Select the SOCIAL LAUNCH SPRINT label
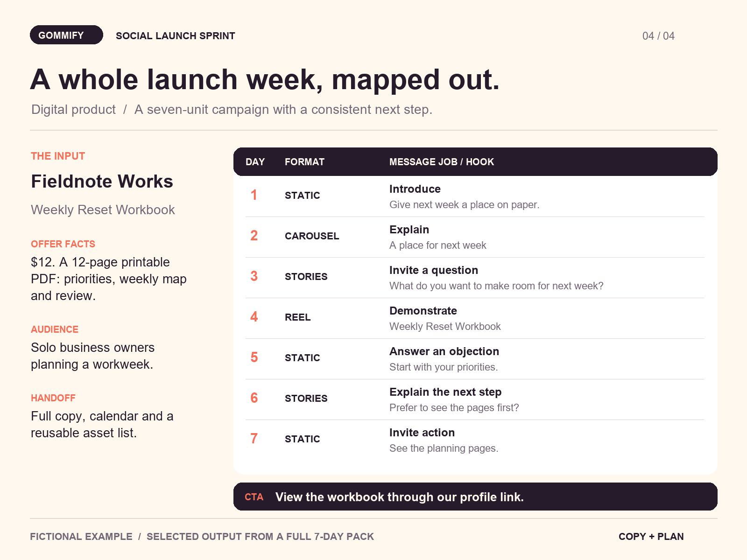This screenshot has width=747, height=560. coord(176,36)
